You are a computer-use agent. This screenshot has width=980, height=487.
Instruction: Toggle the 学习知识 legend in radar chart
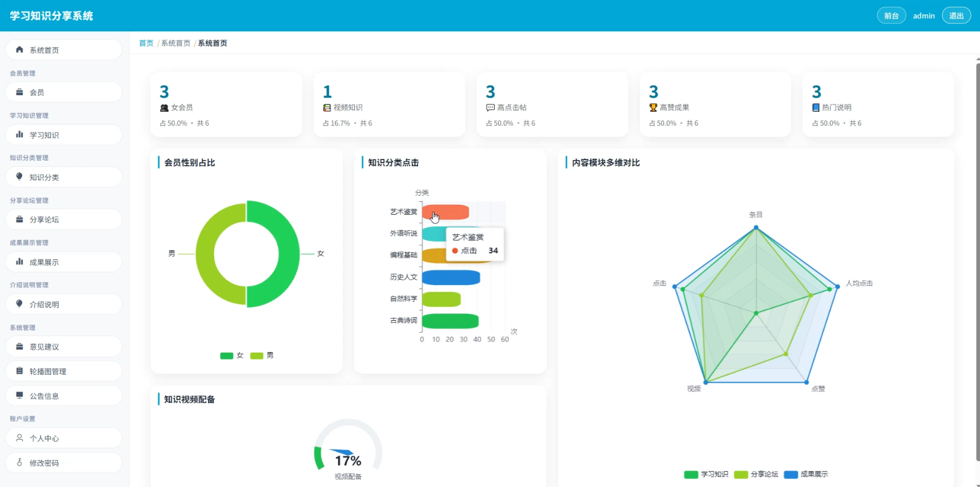(x=706, y=474)
